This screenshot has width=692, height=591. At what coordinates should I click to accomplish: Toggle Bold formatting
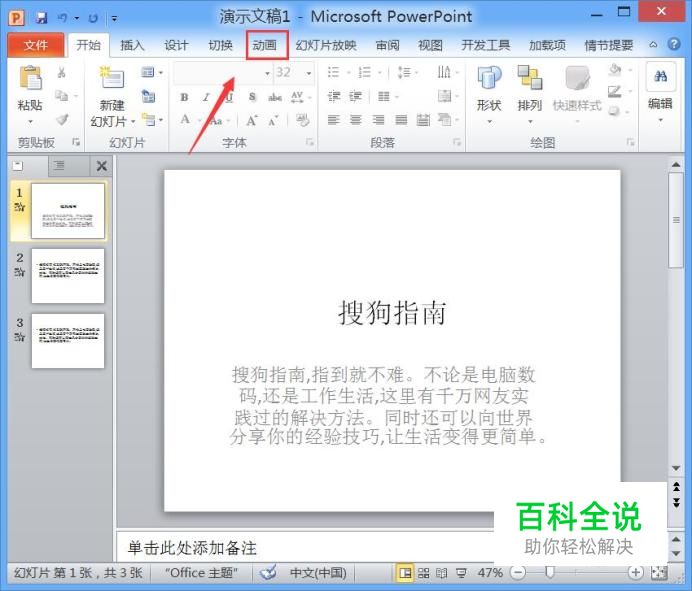pos(184,97)
